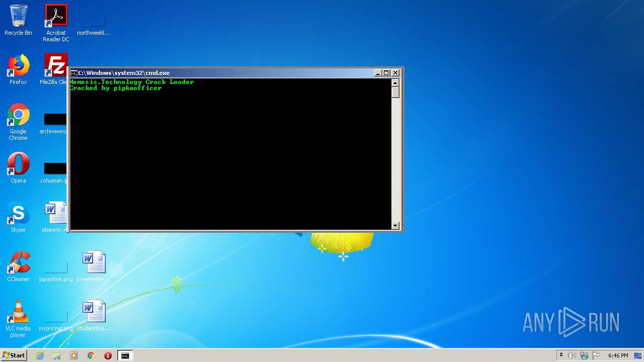Click 'Cracked by pipkaofficer' console line
644x362 pixels.
tap(115, 88)
